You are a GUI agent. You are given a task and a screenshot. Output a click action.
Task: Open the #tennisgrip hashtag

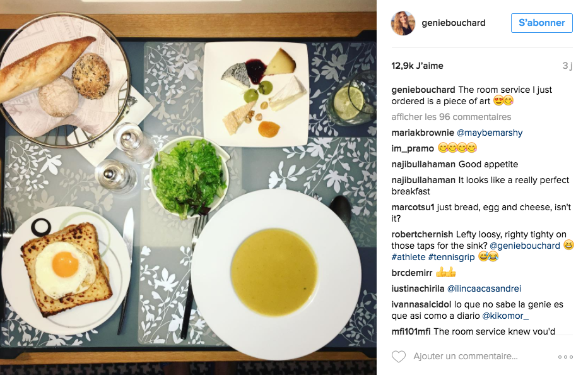tap(451, 257)
